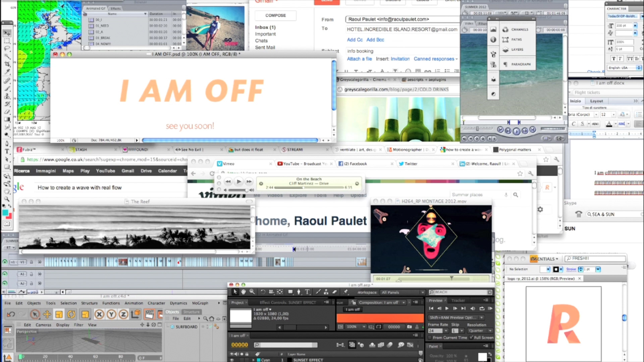Image resolution: width=644 pixels, height=362 pixels.
Task: Toggle audio mute in After Effects Preview
Action: (473, 308)
